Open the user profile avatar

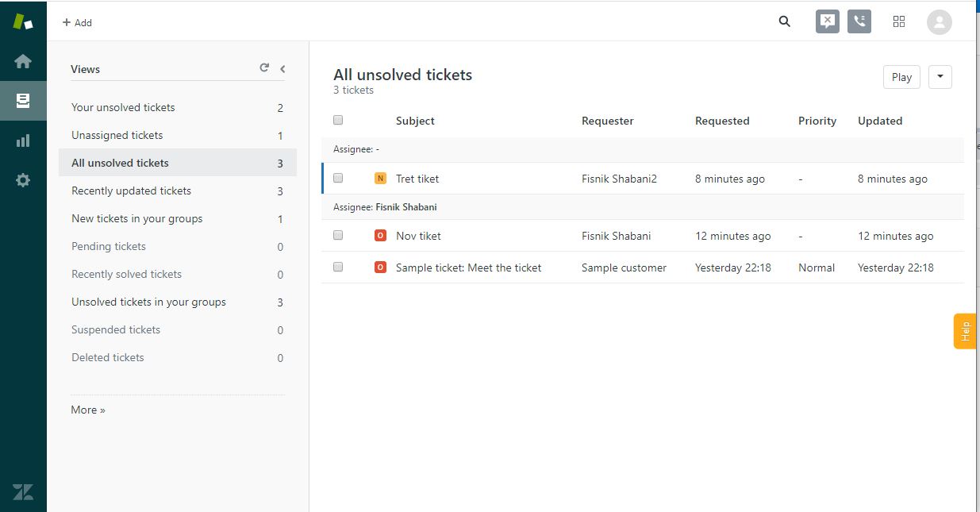coord(939,21)
